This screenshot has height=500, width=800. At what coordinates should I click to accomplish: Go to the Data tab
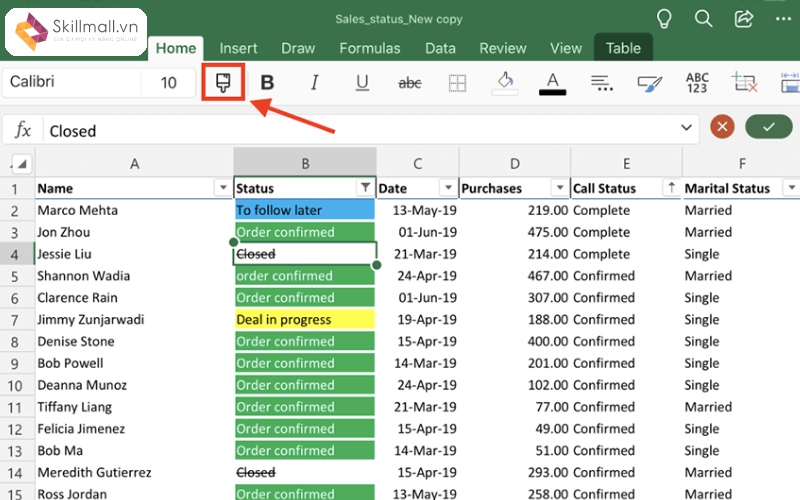[x=440, y=48]
